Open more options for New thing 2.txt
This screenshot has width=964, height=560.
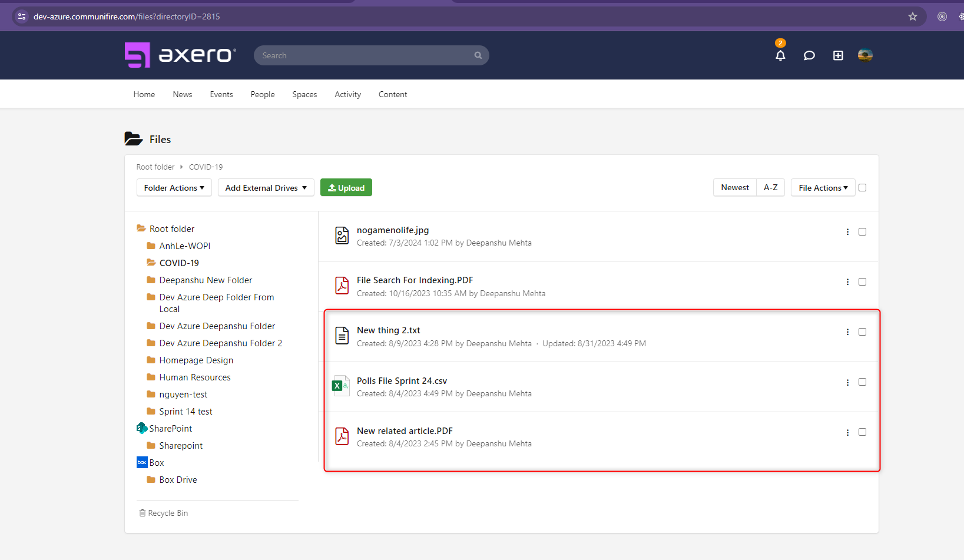coord(848,332)
